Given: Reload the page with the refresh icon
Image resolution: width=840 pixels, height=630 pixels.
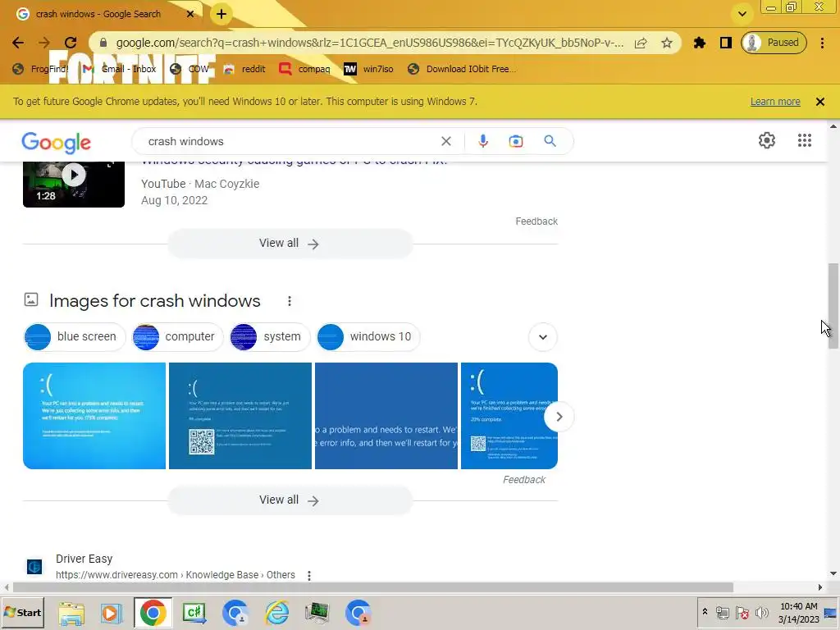Looking at the screenshot, I should (71, 43).
